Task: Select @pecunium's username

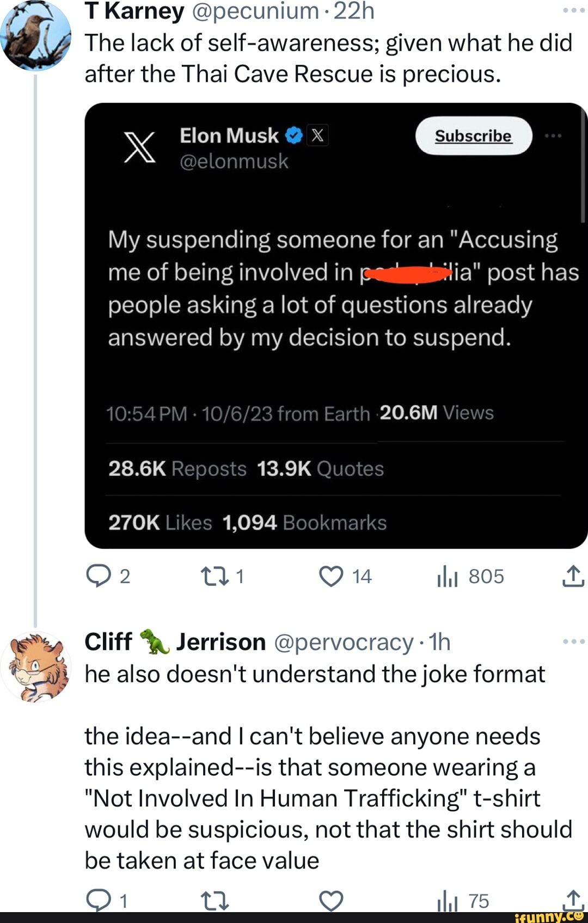Action: [254, 11]
